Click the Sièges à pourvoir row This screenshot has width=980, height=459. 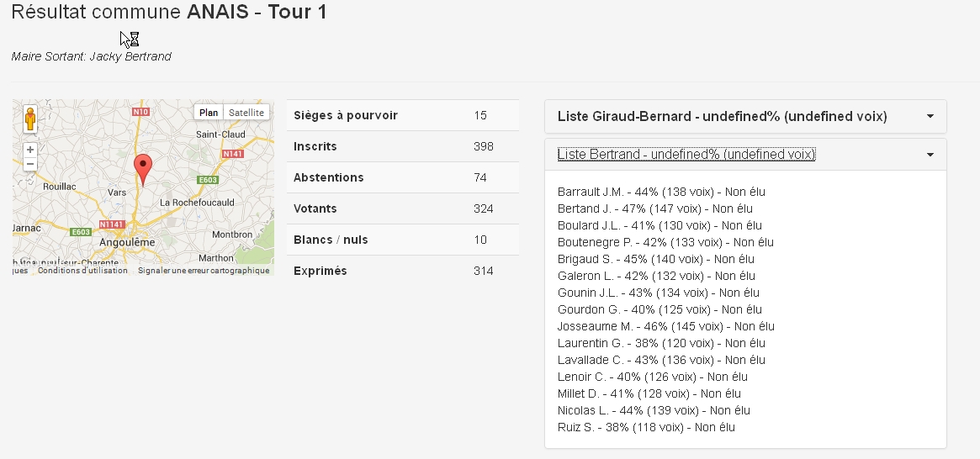pos(402,115)
